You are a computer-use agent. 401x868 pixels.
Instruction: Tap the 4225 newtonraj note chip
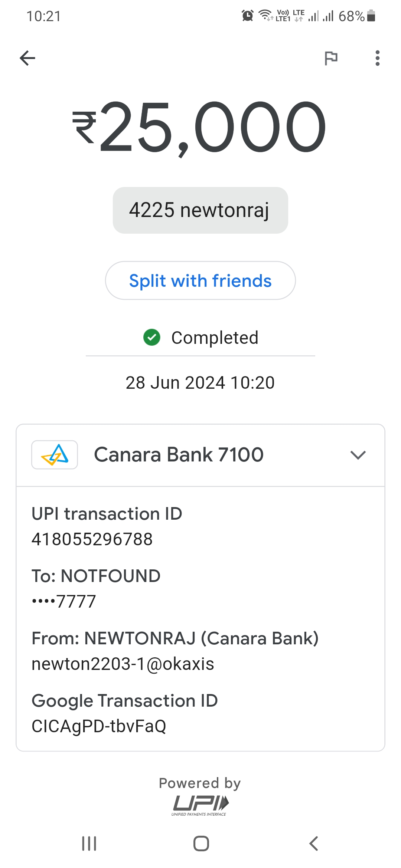pyautogui.click(x=200, y=210)
